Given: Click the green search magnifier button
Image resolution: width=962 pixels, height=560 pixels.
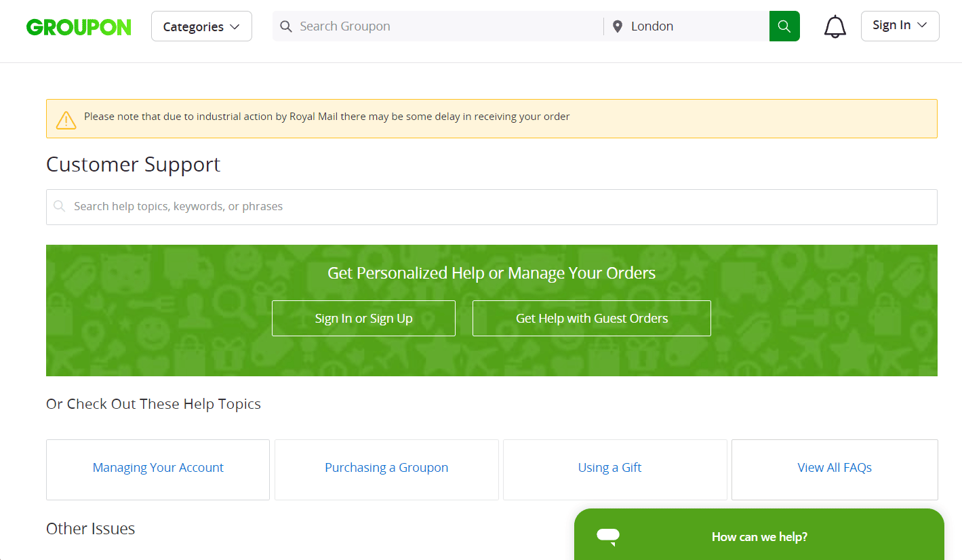Looking at the screenshot, I should coord(784,26).
